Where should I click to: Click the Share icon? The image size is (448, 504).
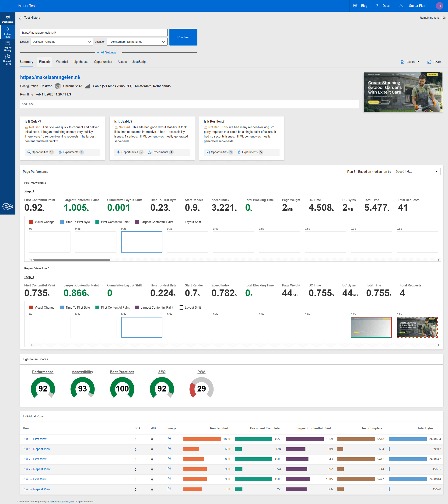[x=429, y=62]
